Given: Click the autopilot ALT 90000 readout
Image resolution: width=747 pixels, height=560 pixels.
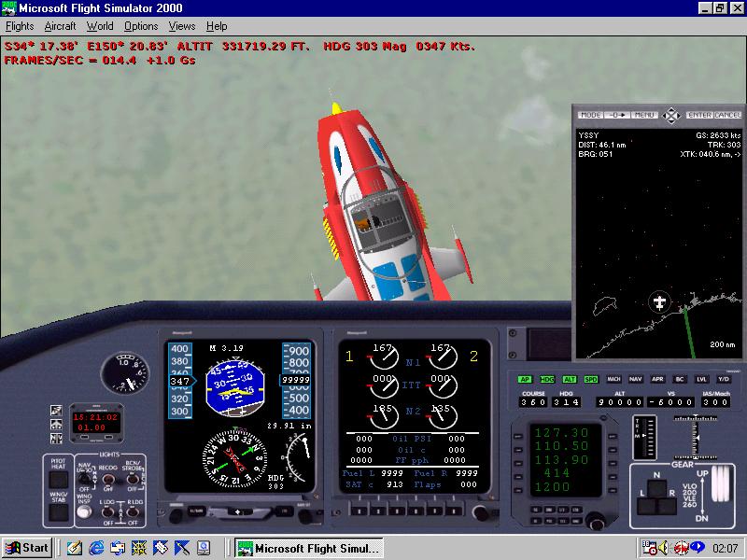Looking at the screenshot, I should tap(619, 402).
